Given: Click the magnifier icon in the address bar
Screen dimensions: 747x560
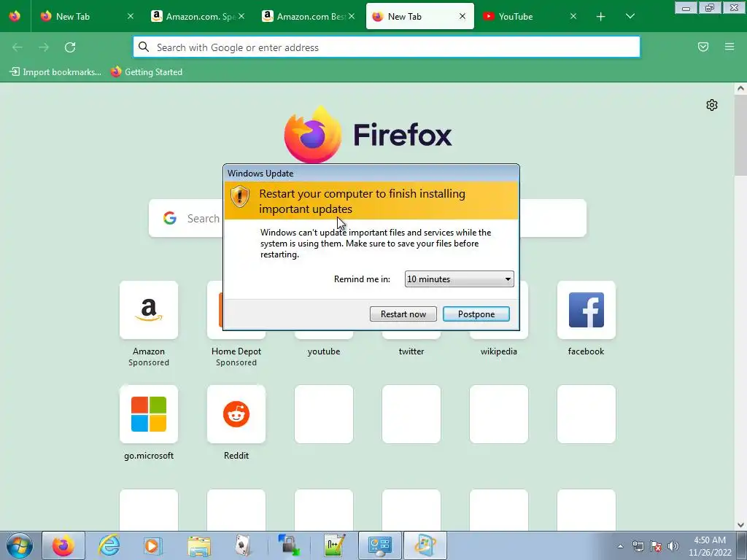Looking at the screenshot, I should (144, 47).
